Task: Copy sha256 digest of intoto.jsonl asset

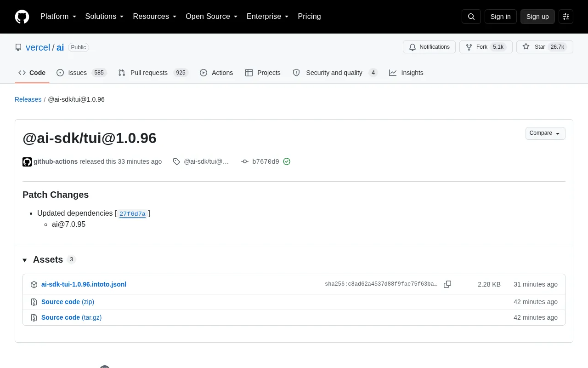Action: 447,284
